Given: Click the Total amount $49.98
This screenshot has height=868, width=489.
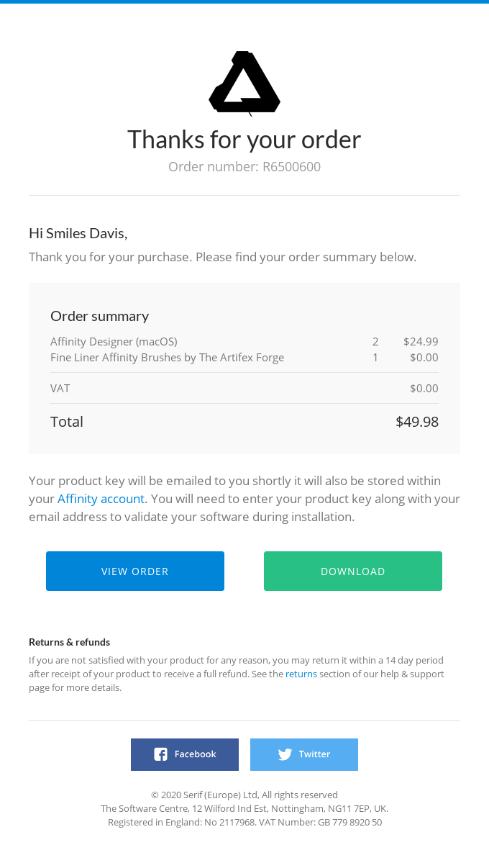Looking at the screenshot, I should point(416,422).
